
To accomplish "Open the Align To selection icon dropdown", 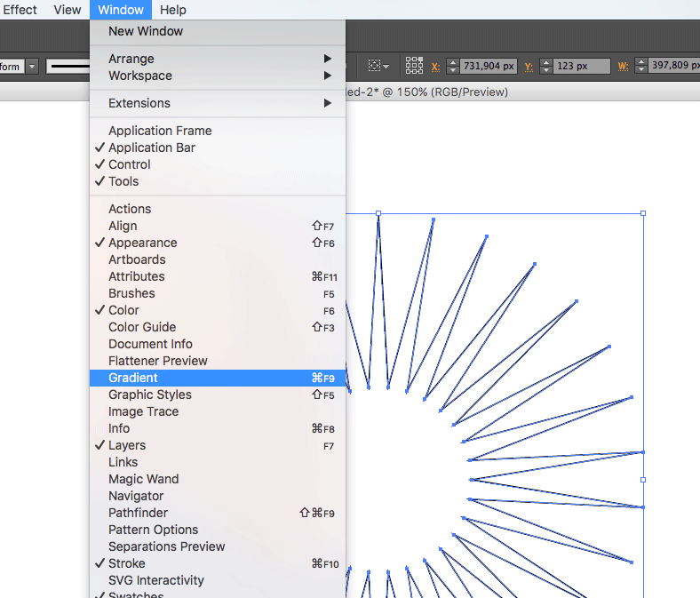I will (x=379, y=66).
